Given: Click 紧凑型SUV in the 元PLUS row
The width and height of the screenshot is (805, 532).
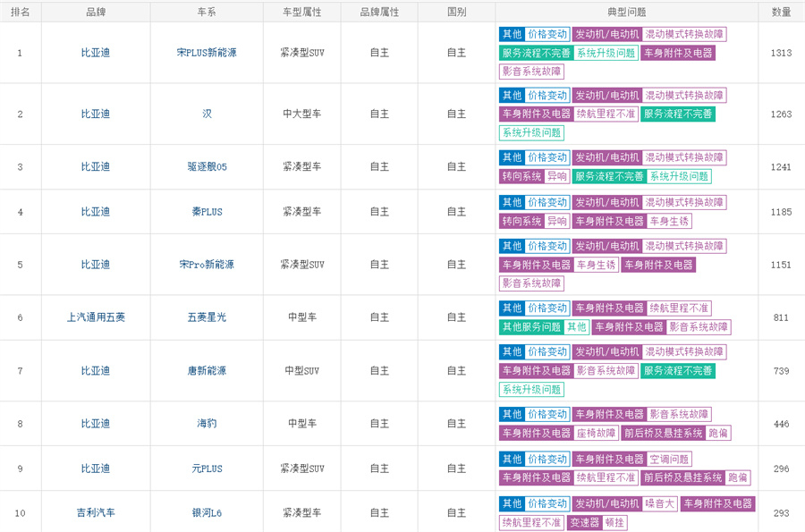Looking at the screenshot, I should (x=302, y=469).
